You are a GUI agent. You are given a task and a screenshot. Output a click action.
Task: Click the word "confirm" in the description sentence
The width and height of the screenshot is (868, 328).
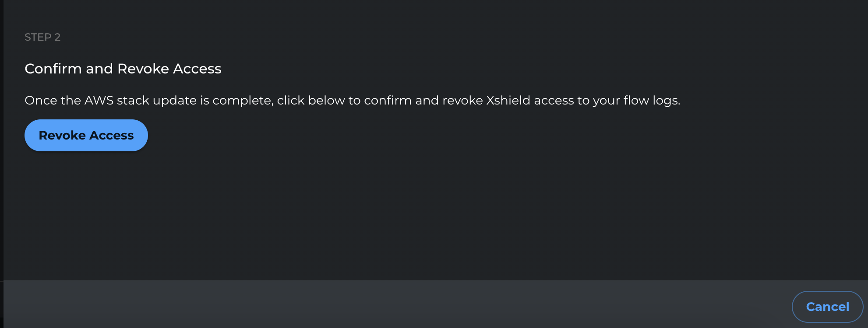click(388, 101)
